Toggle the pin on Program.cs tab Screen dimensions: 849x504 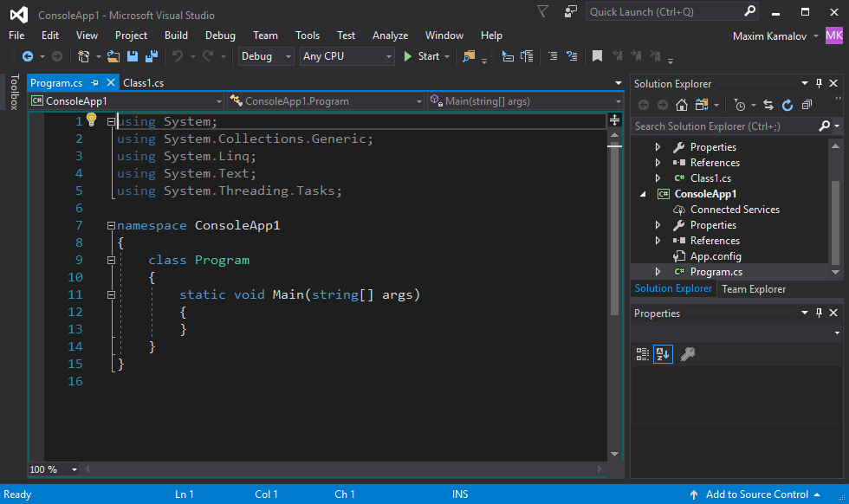tap(94, 83)
